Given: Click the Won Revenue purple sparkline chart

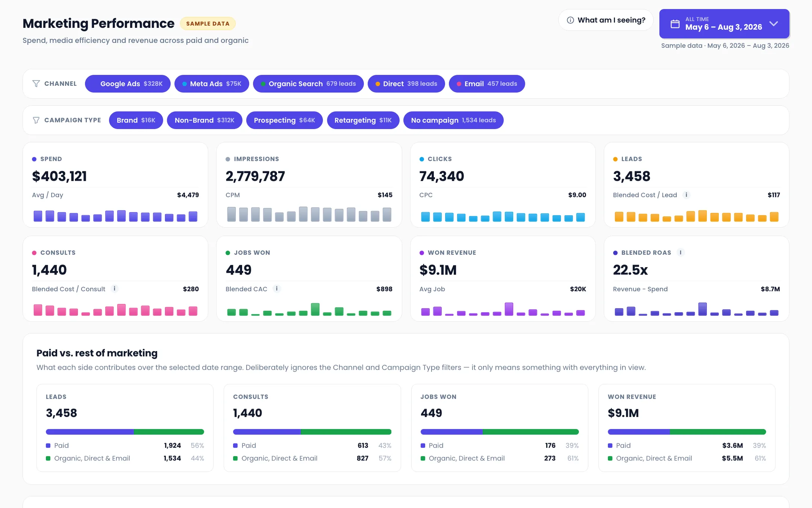Looking at the screenshot, I should pyautogui.click(x=503, y=309).
